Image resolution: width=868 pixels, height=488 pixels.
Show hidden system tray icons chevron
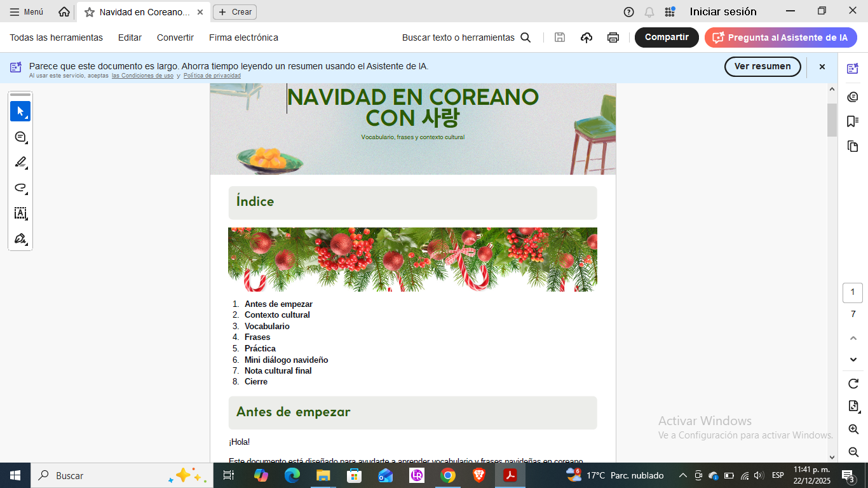point(683,475)
